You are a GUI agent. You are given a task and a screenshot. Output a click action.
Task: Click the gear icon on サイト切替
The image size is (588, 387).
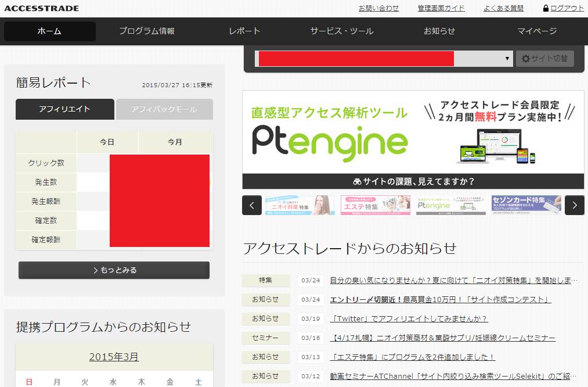[526, 59]
